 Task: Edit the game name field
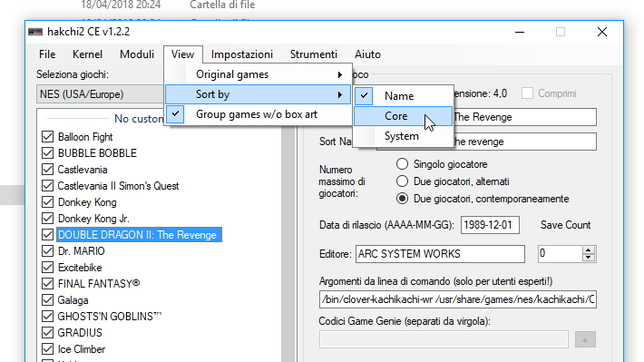525,117
